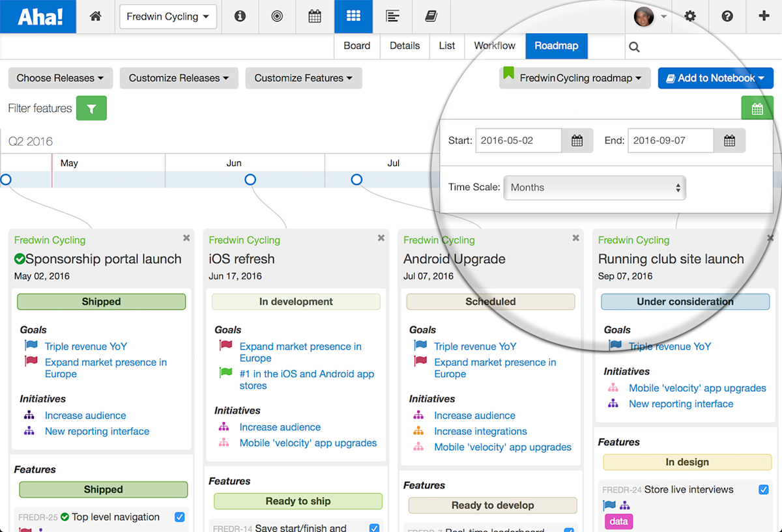Click the green flag for app stores goal
This screenshot has width=782, height=532.
tap(225, 373)
